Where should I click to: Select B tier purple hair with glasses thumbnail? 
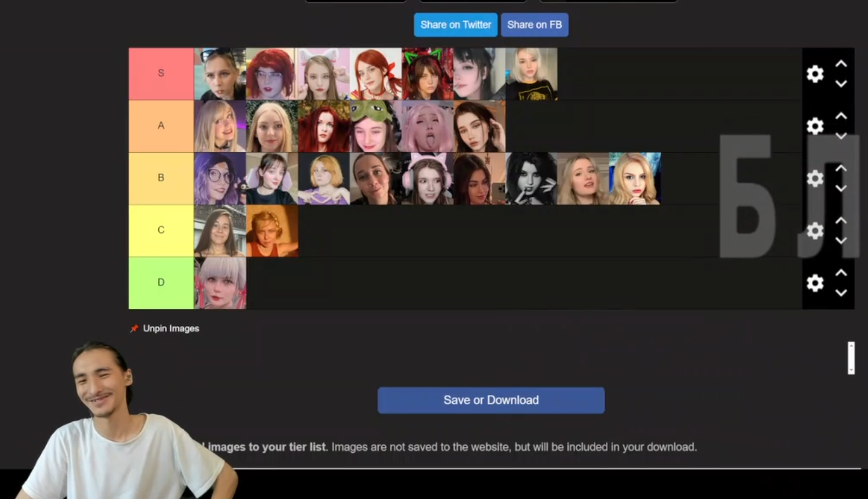click(x=220, y=178)
